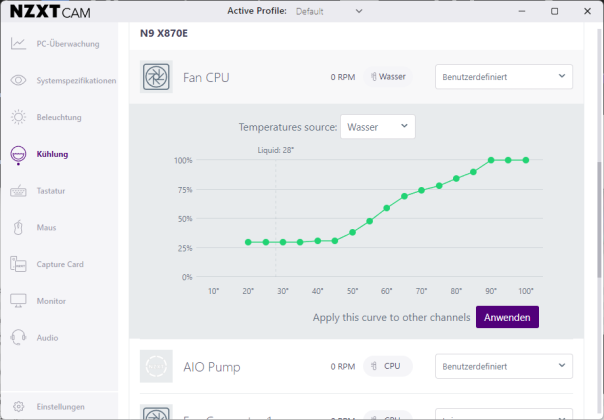Open PC-Überwachung monitoring icon in sidebar
The height and width of the screenshot is (420, 604).
[x=18, y=44]
